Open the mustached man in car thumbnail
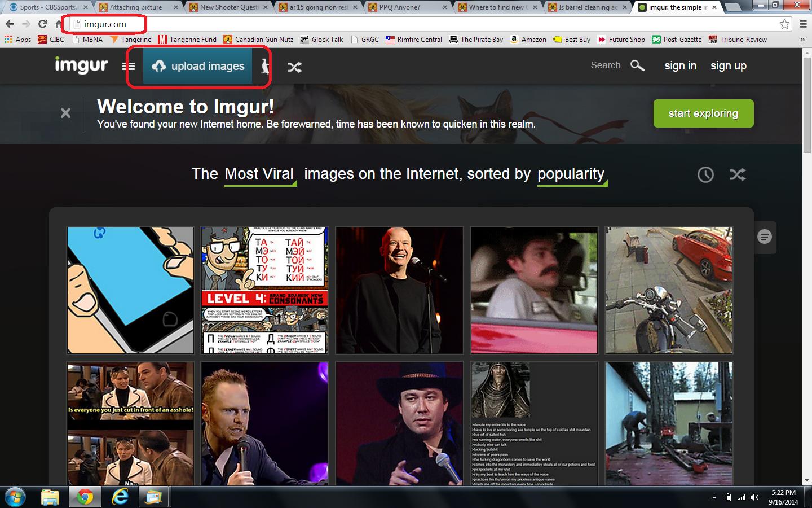This screenshot has width=812, height=508. coord(534,290)
